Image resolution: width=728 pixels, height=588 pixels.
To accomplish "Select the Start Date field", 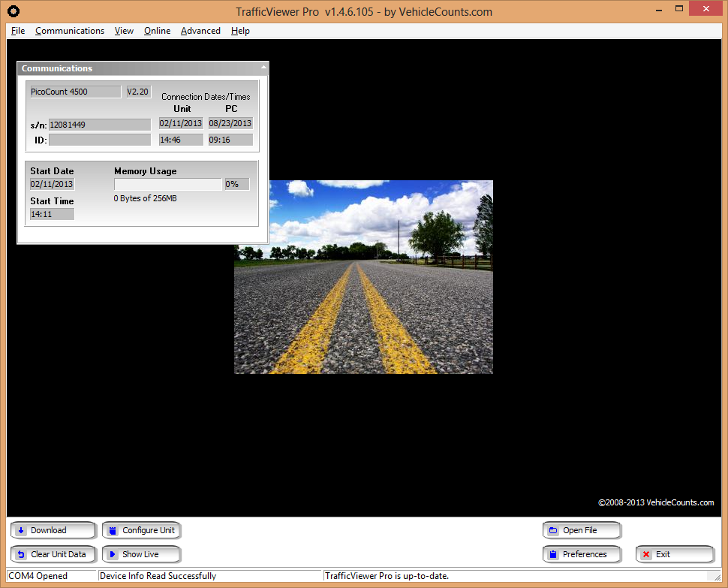I will coord(51,184).
